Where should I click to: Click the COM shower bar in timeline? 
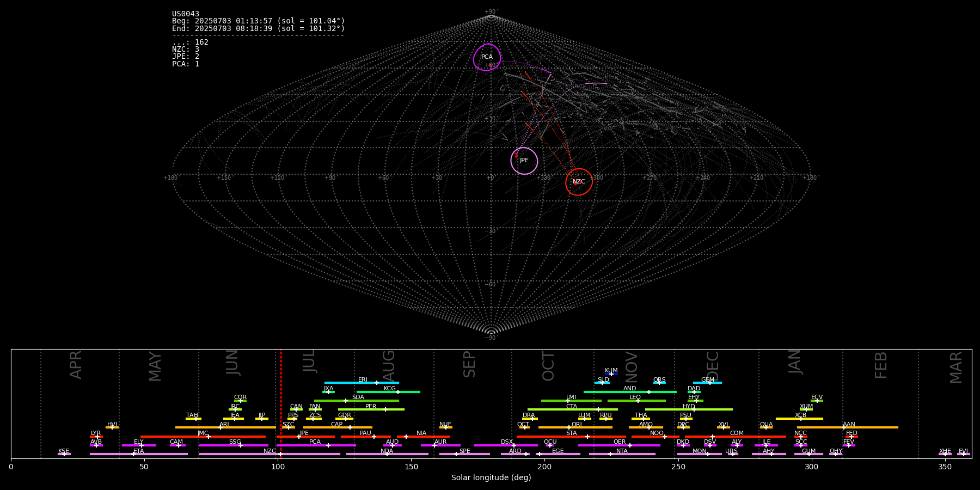coord(736,437)
